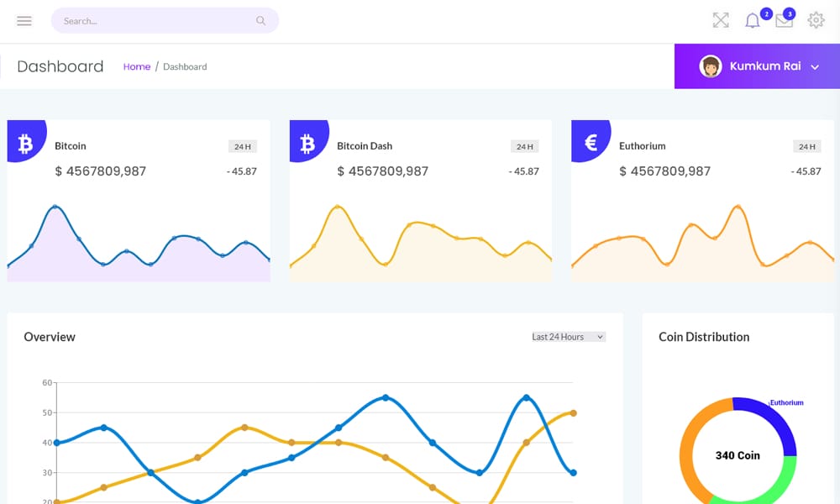Collapse the Overview time range selector
Image resolution: width=840 pixels, height=504 pixels.
(599, 336)
